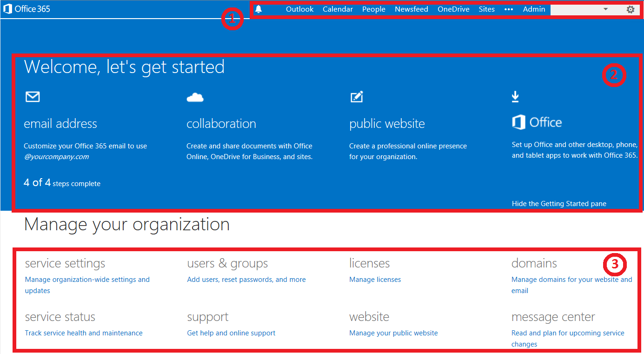The height and width of the screenshot is (354, 644).
Task: Click the public website edit icon
Action: 356,97
